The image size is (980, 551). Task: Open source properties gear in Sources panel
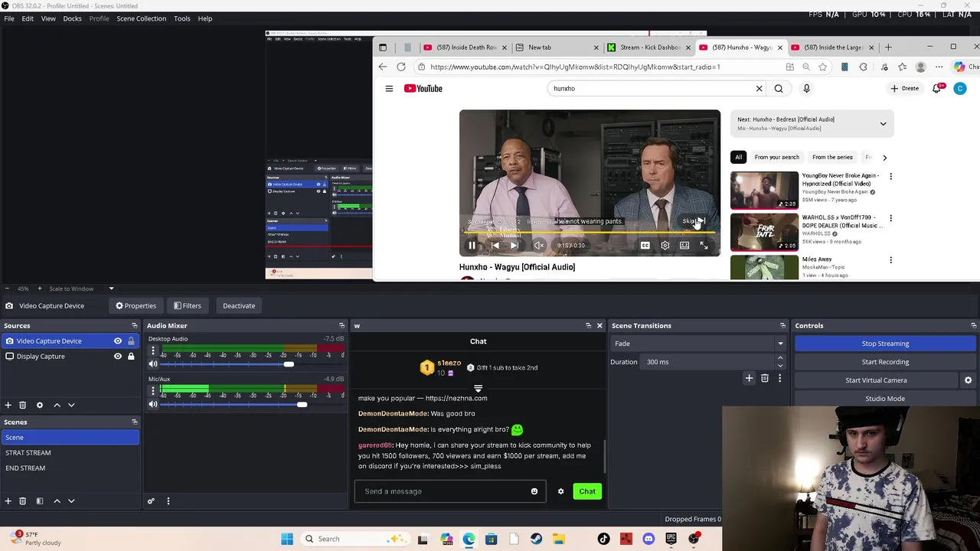click(40, 405)
